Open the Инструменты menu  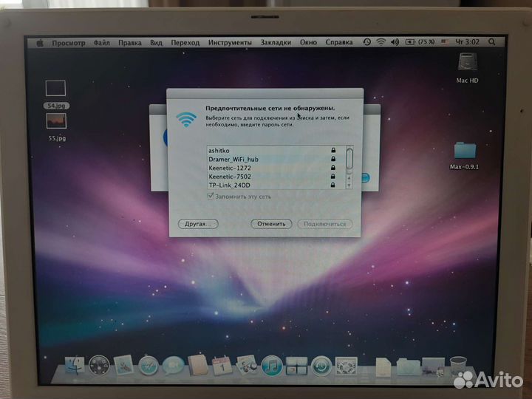coord(230,43)
